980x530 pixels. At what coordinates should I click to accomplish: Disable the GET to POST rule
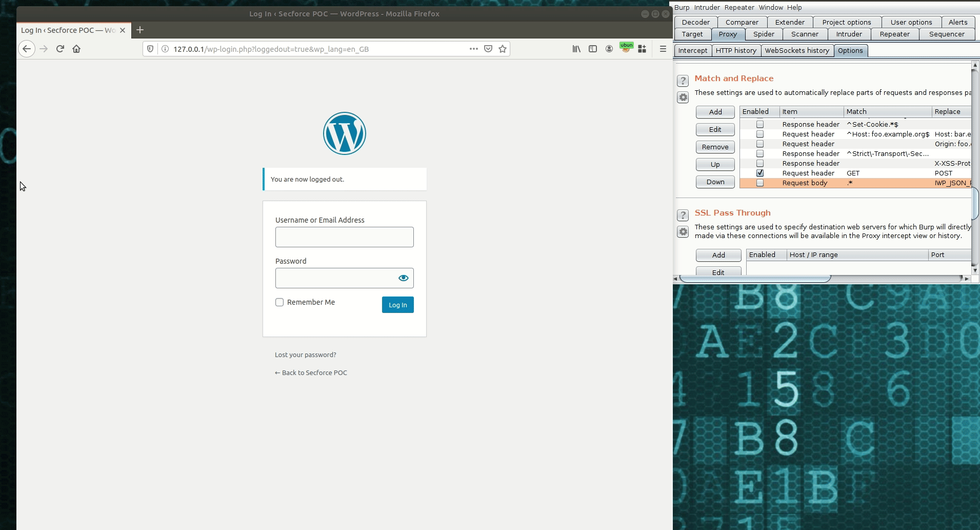760,173
